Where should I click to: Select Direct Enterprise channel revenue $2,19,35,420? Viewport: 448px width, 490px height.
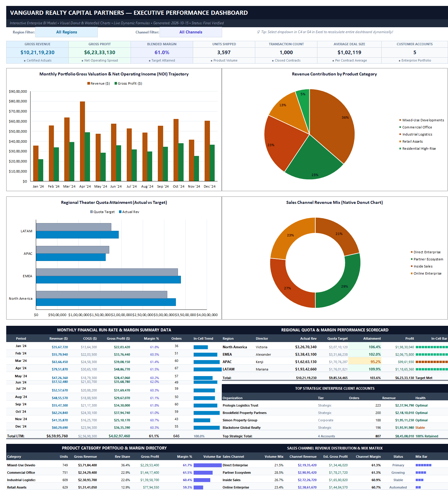point(307,465)
